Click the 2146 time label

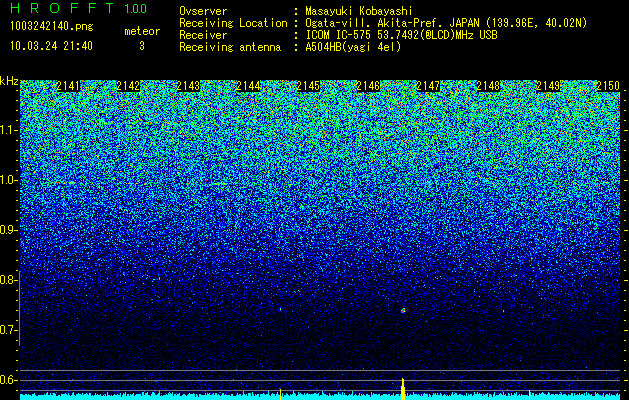coord(368,86)
